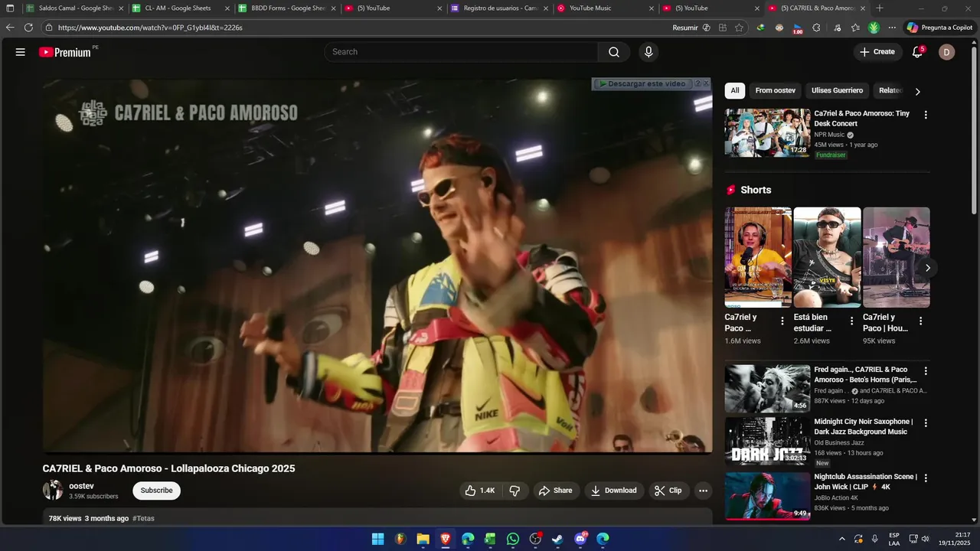Click the search magnifier button
Viewport: 980px width, 551px height.
614,52
